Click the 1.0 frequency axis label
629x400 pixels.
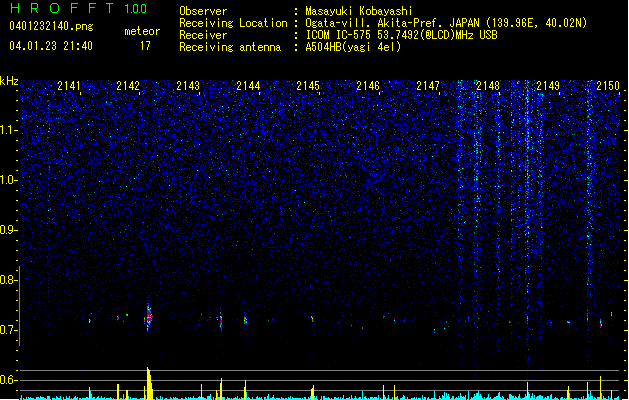(x=7, y=180)
